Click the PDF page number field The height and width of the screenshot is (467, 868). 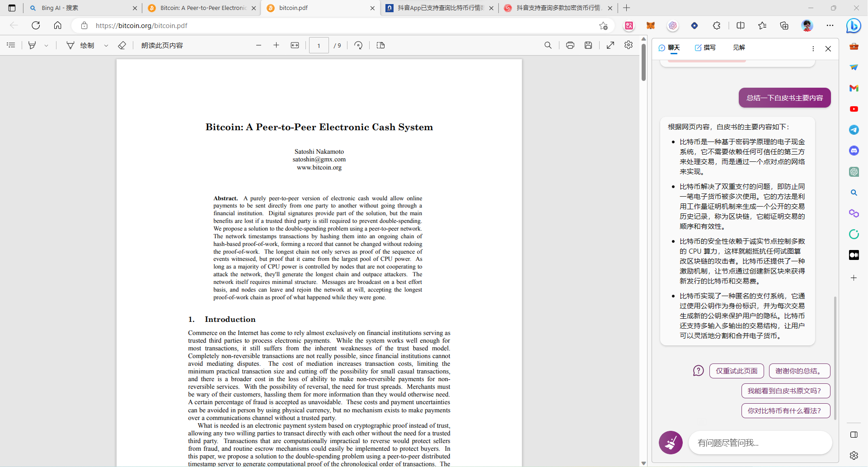(x=319, y=45)
